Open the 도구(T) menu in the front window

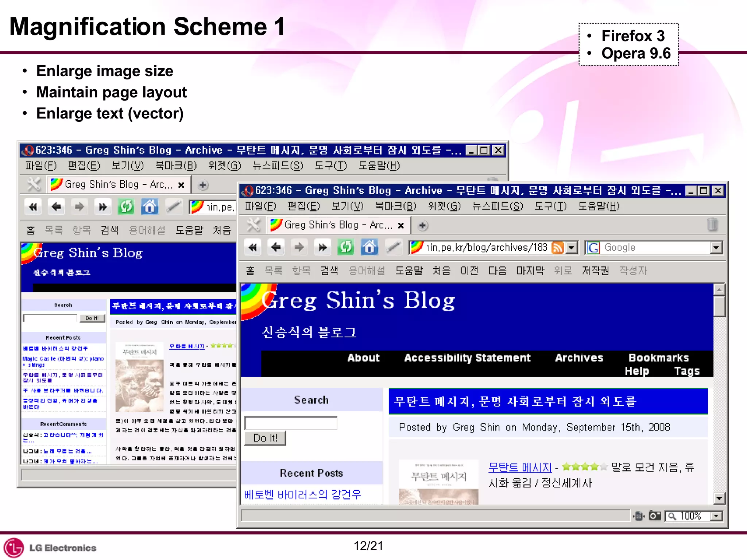click(x=550, y=206)
